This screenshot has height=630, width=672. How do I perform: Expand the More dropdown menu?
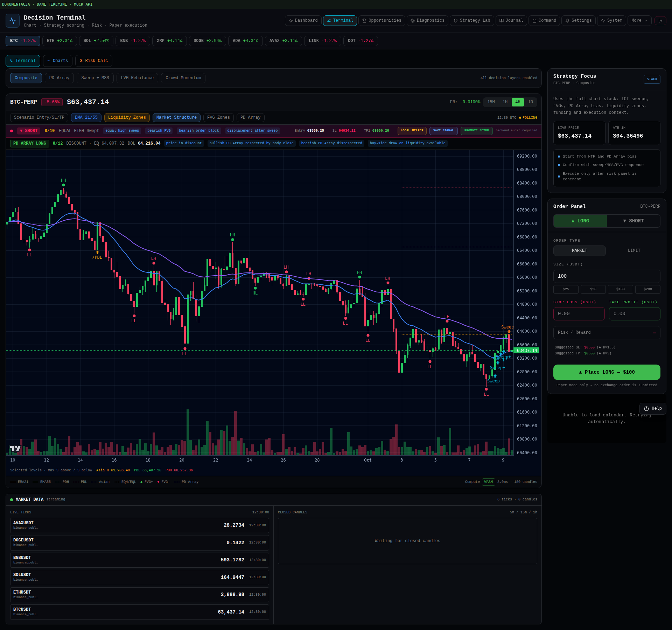coord(639,21)
